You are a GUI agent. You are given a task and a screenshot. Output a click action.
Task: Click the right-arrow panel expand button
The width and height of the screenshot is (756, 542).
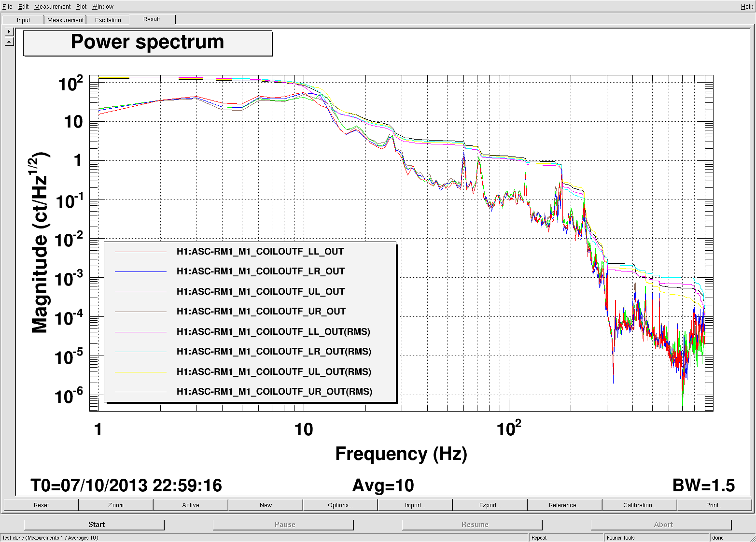pyautogui.click(x=9, y=32)
